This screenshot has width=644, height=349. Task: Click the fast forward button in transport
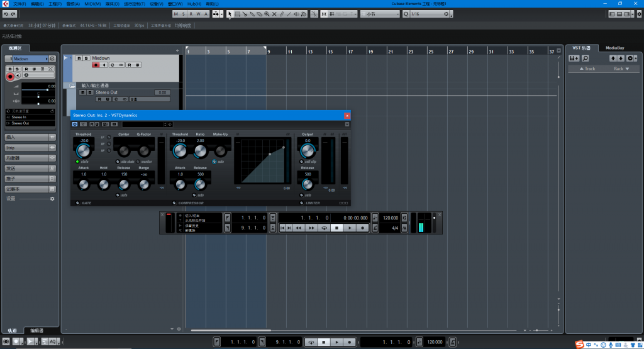pyautogui.click(x=311, y=228)
